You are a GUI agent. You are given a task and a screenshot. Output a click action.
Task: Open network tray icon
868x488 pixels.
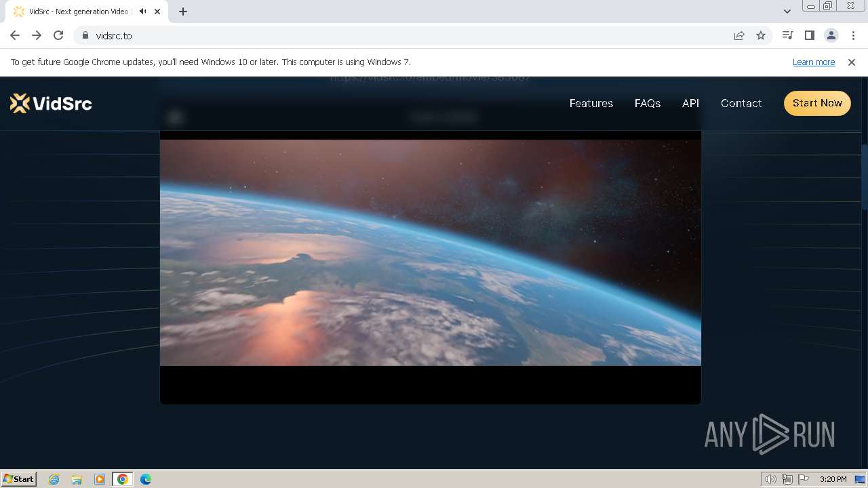tap(787, 479)
